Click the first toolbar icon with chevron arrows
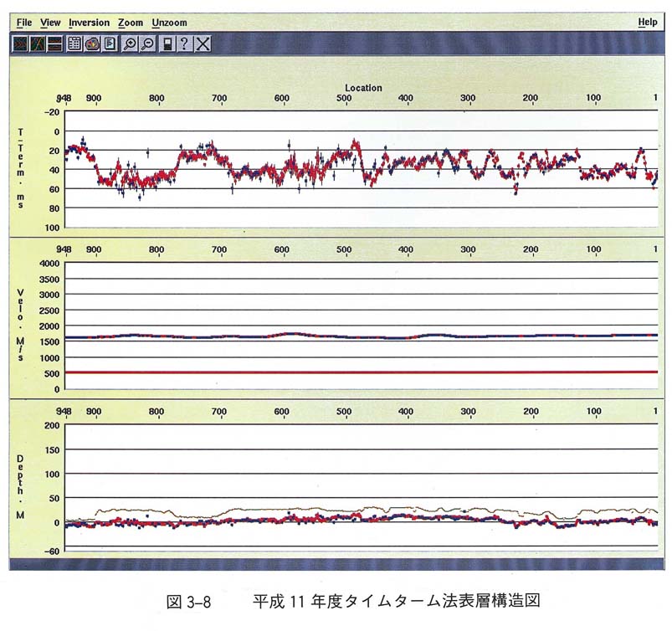Viewport: 672px width, 631px height. click(21, 44)
